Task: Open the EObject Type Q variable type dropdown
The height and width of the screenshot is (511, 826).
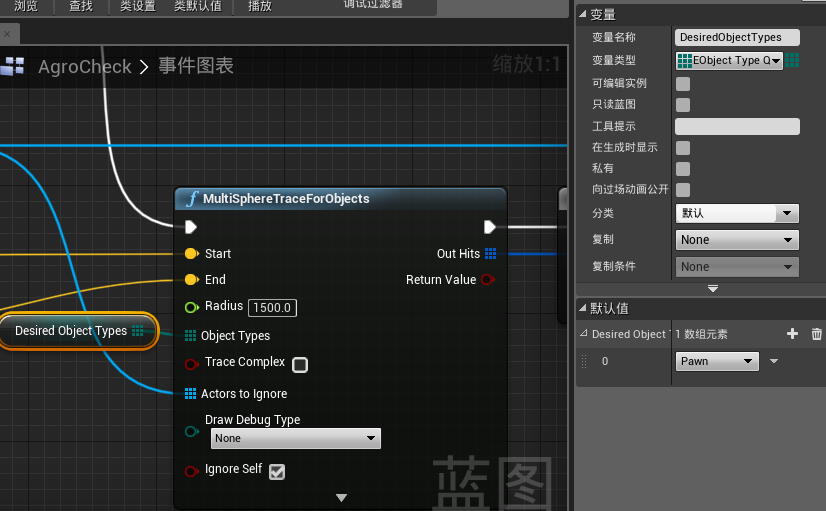Action: 729,61
